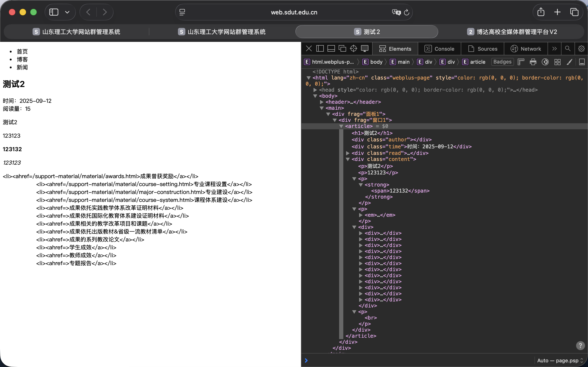Activate the element selection crosshair tool

[x=353, y=49]
